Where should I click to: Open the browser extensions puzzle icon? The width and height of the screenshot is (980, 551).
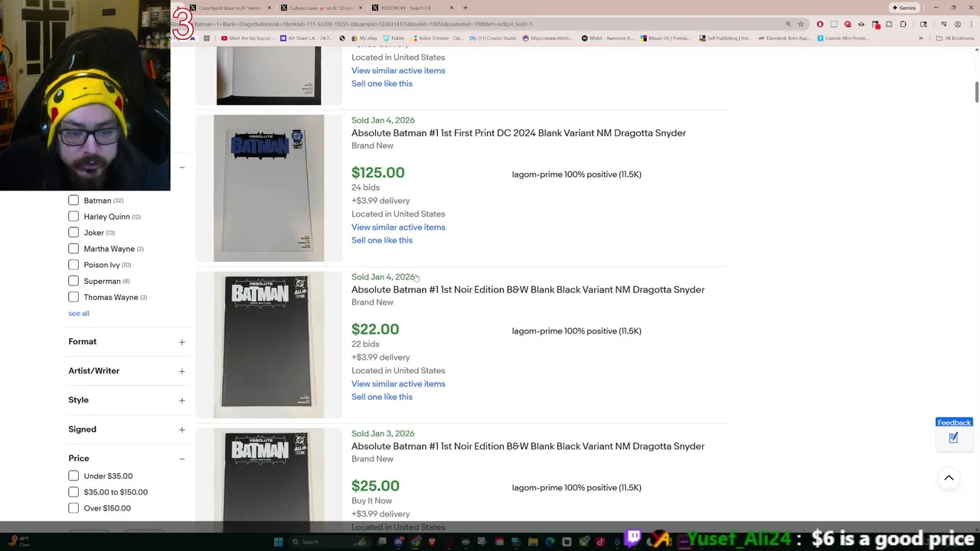coord(903,24)
